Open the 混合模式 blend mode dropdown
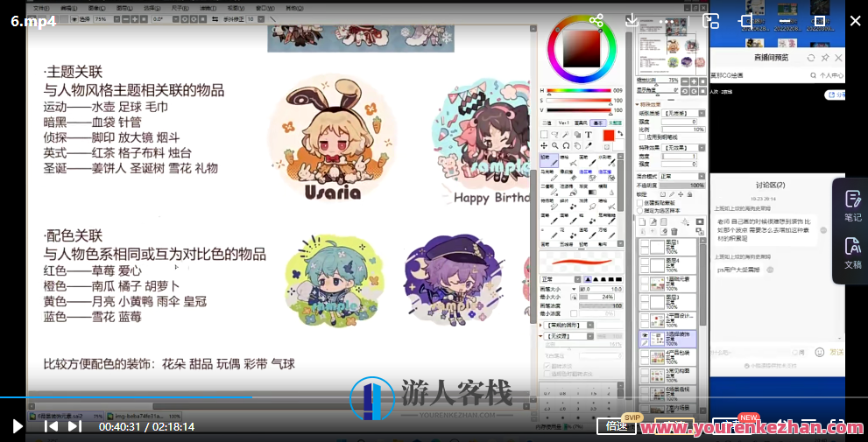Screen dimensions: 868x442 (683, 176)
